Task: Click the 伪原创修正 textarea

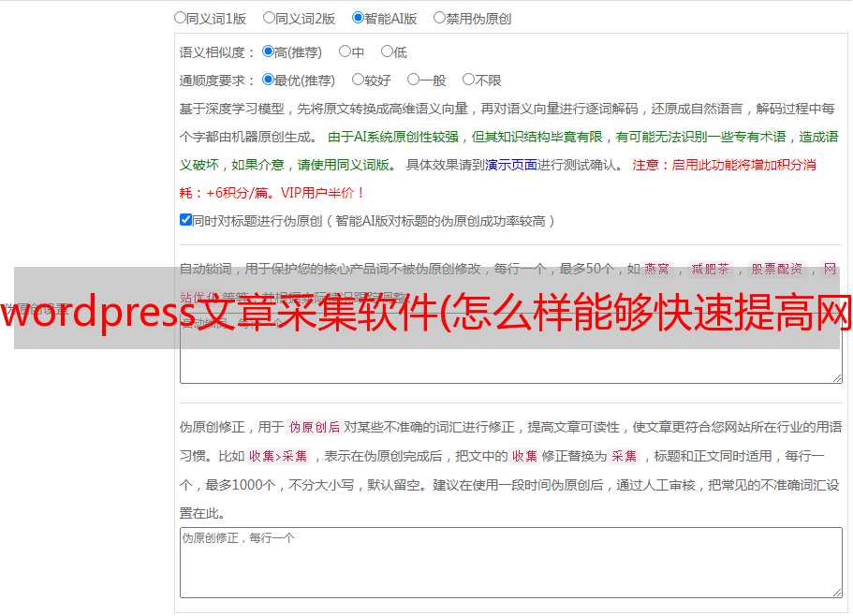Action: (511, 563)
